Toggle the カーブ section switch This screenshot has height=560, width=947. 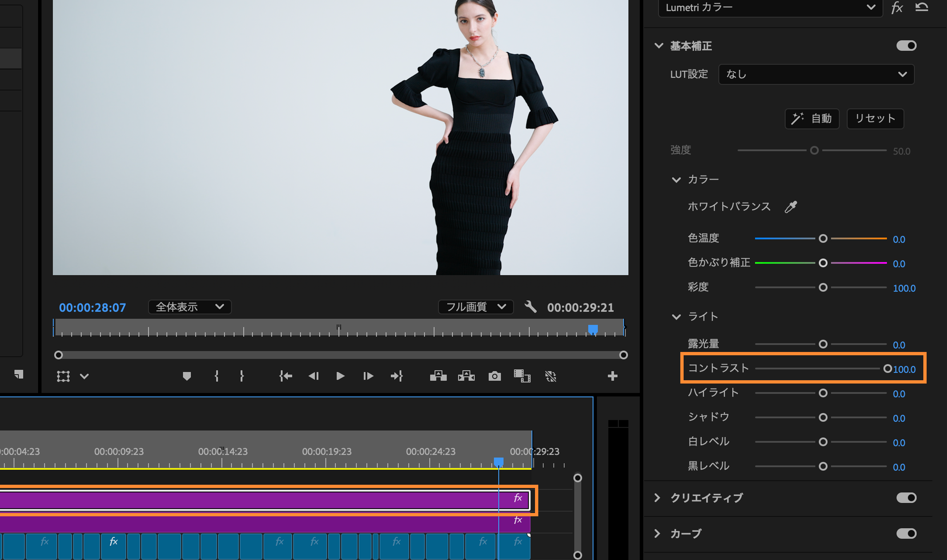(906, 533)
